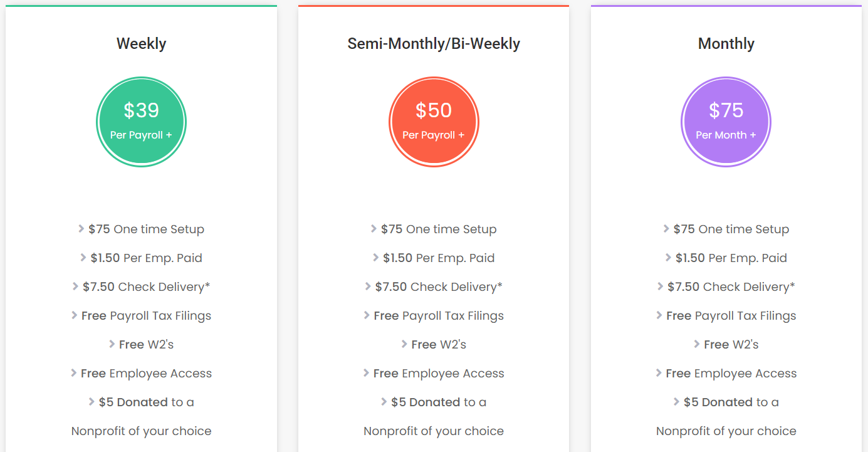Click Weekly plan's Free Employee Access text
This screenshot has height=452, width=868.
coord(147,374)
